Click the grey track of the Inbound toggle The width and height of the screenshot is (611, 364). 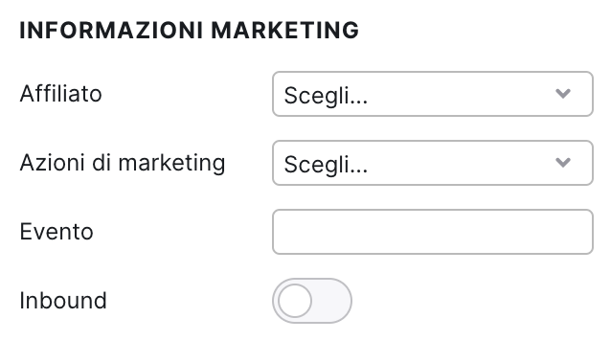click(x=332, y=301)
